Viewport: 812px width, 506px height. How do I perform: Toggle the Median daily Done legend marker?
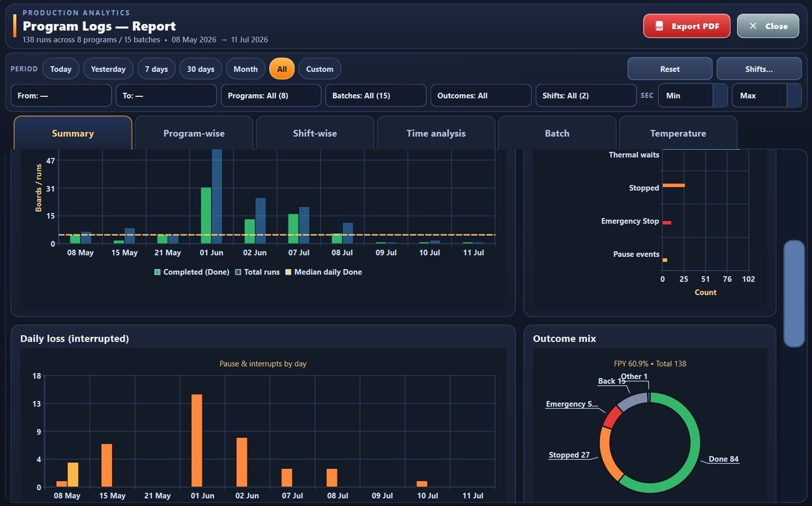coord(288,272)
